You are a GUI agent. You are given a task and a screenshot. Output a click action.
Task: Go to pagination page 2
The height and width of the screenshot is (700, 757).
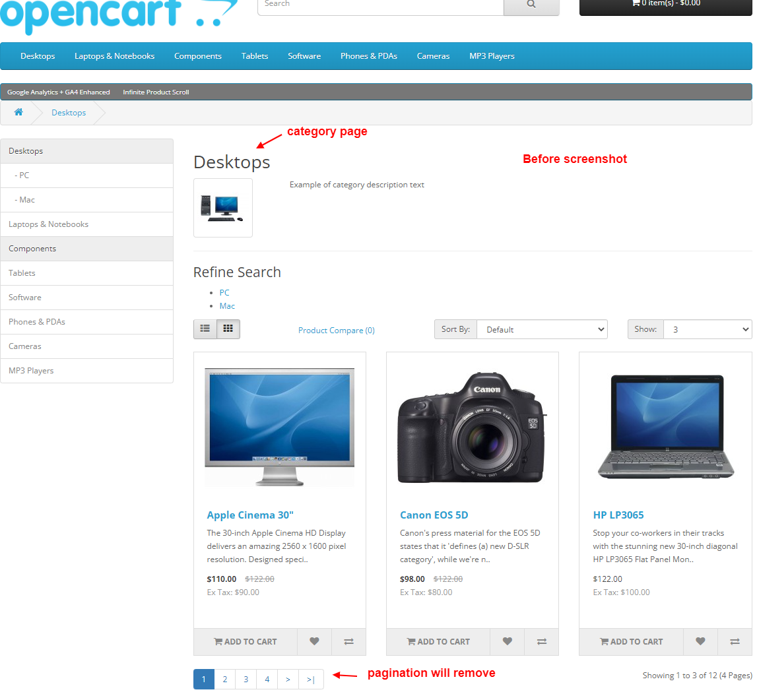pyautogui.click(x=225, y=679)
